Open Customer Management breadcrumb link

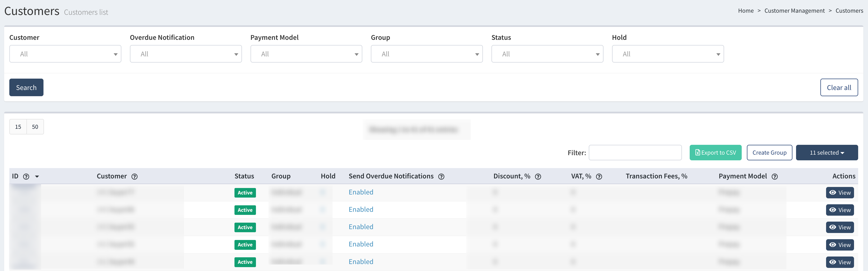794,11
